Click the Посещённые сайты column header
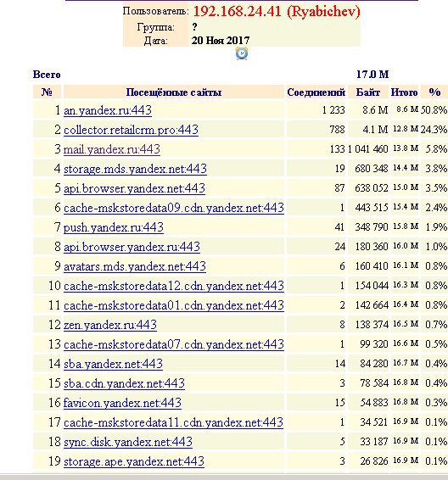The width and height of the screenshot is (448, 480). click(x=174, y=92)
